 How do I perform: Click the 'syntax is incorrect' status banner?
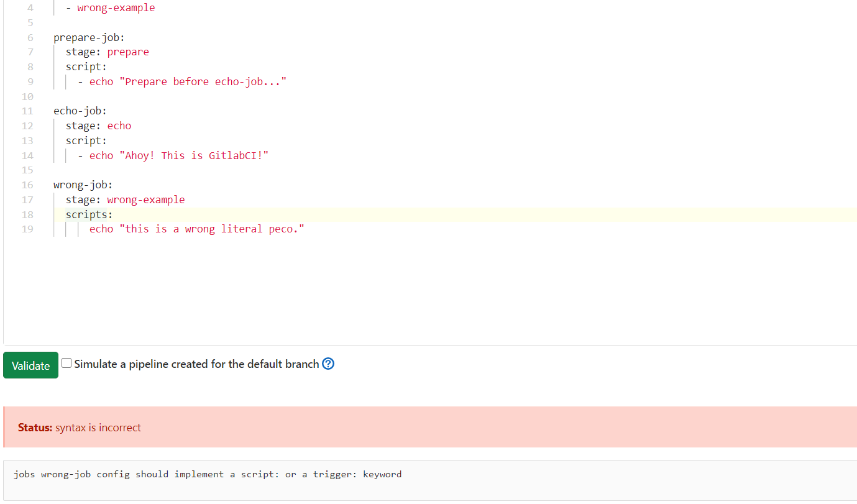tap(430, 427)
